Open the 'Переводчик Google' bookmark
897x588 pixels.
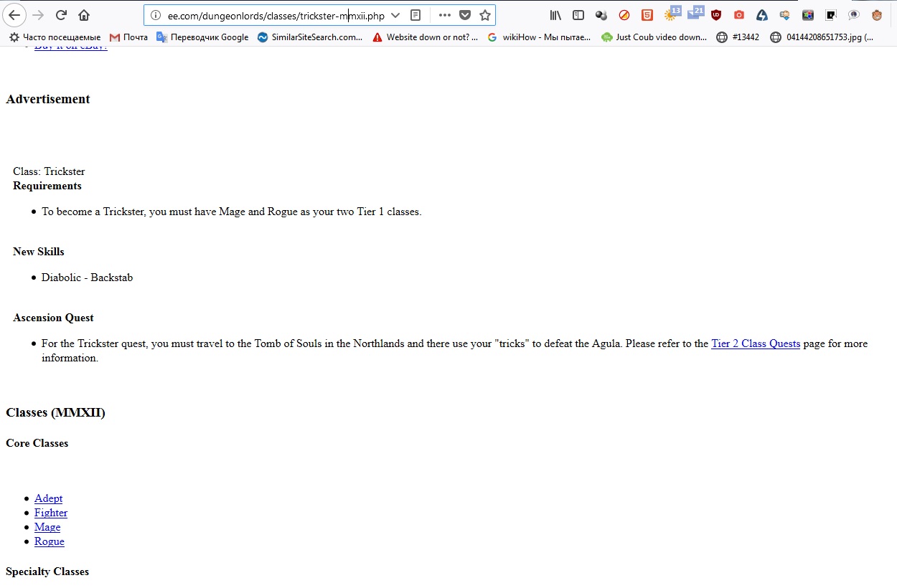(202, 37)
